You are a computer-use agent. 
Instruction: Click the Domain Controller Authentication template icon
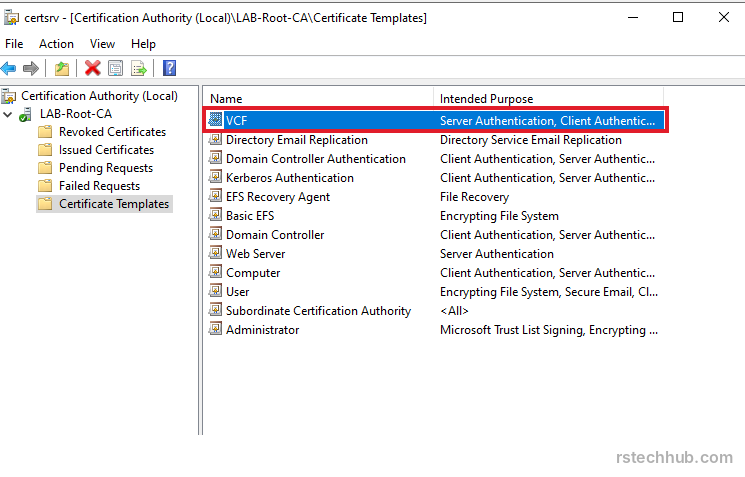click(x=215, y=158)
